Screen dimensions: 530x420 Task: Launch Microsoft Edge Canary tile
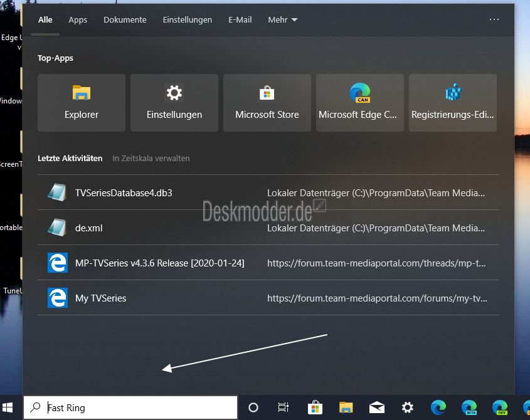360,103
